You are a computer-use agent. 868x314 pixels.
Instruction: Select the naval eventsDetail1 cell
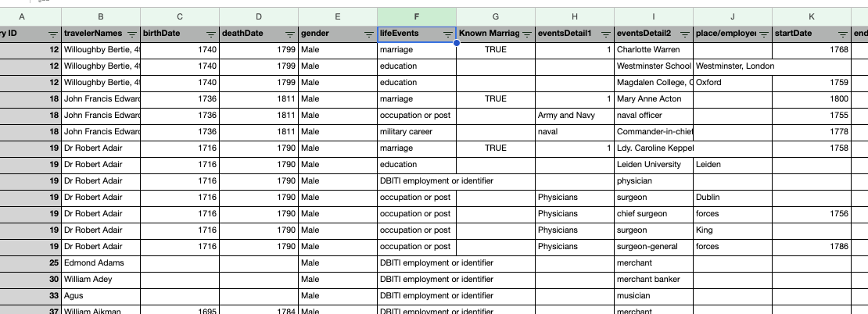[x=575, y=131]
